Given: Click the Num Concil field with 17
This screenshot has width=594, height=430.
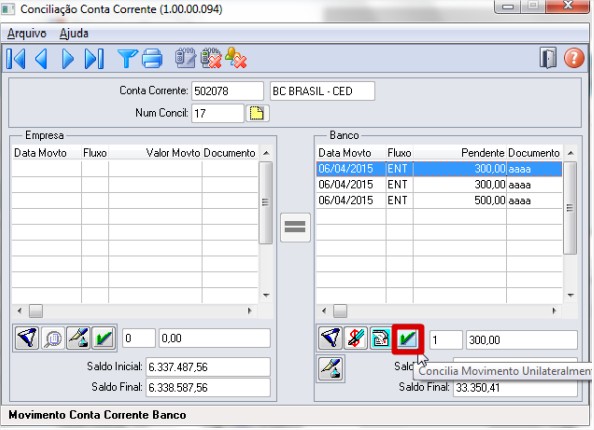Looking at the screenshot, I should point(217,113).
